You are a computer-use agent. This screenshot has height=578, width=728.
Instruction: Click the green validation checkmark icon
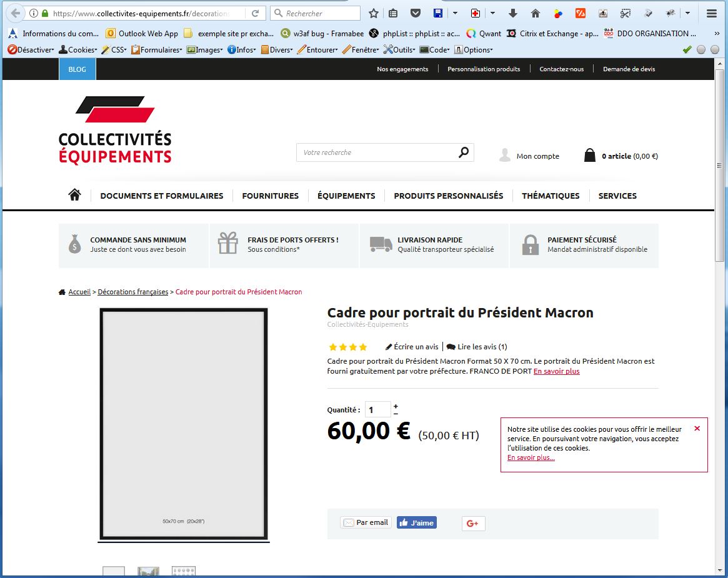687,49
